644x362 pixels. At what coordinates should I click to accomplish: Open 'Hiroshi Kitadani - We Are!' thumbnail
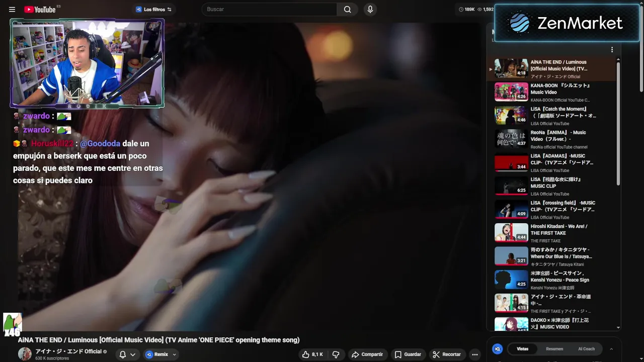[x=511, y=232]
